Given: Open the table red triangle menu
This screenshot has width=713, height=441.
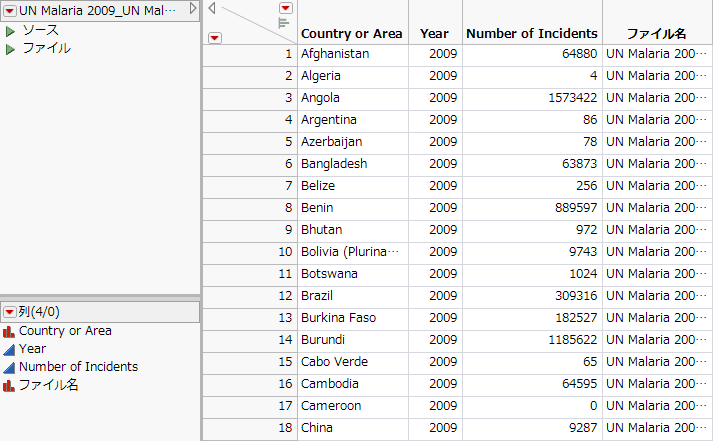Looking at the screenshot, I should click(10, 9).
